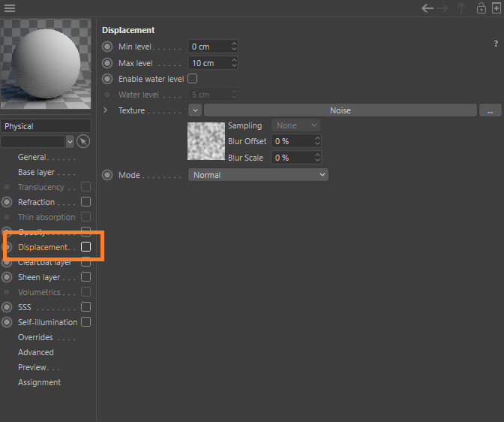Open the hamburger menu at top left
The height and width of the screenshot is (422, 504).
10,8
